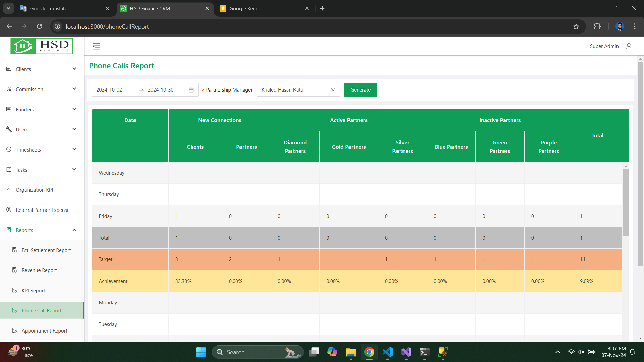This screenshot has height=362, width=644.
Task: Click the HSD Finance logo
Action: [42, 46]
